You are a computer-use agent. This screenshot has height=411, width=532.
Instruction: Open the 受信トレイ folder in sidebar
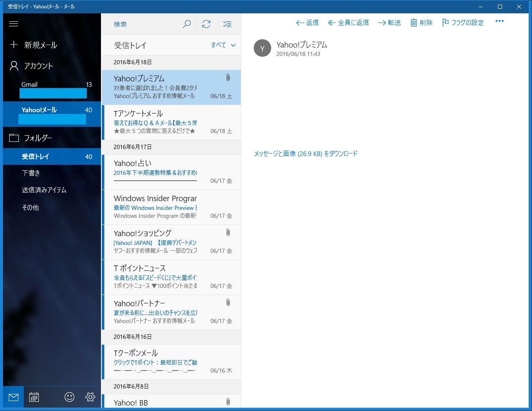tap(52, 156)
